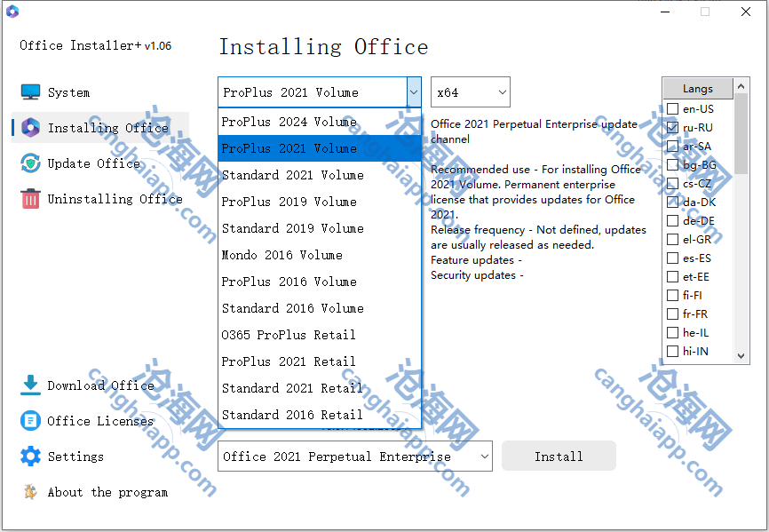Click the About the program icon
Image resolution: width=769 pixels, height=532 pixels.
(31, 492)
